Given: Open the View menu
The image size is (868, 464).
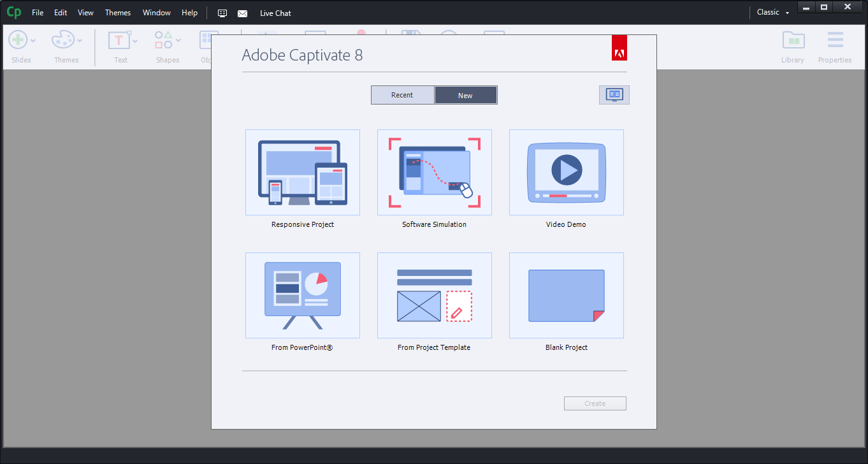Looking at the screenshot, I should (85, 13).
